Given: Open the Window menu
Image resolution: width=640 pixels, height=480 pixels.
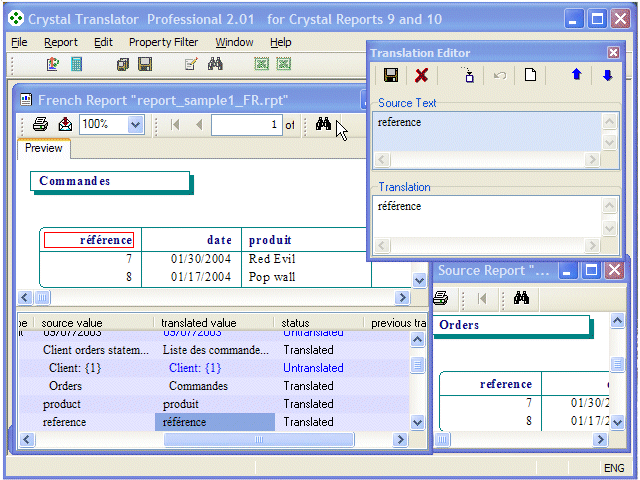Looking at the screenshot, I should point(234,42).
